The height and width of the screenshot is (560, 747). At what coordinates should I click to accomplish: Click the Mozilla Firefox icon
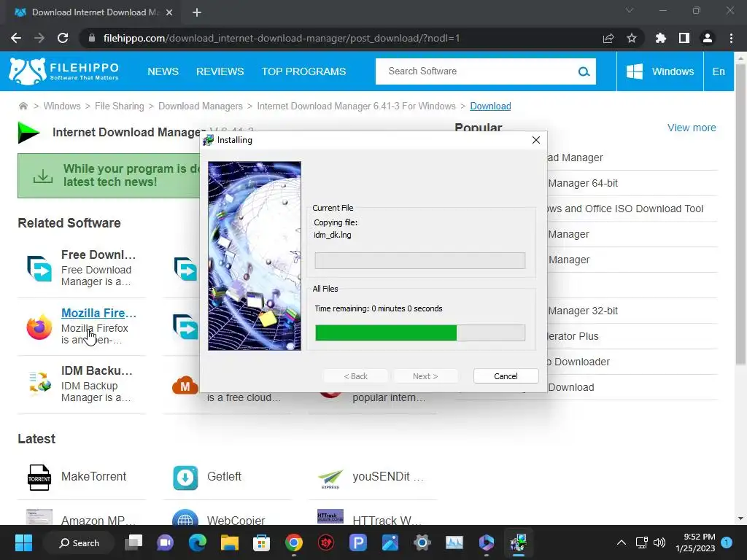click(x=39, y=327)
